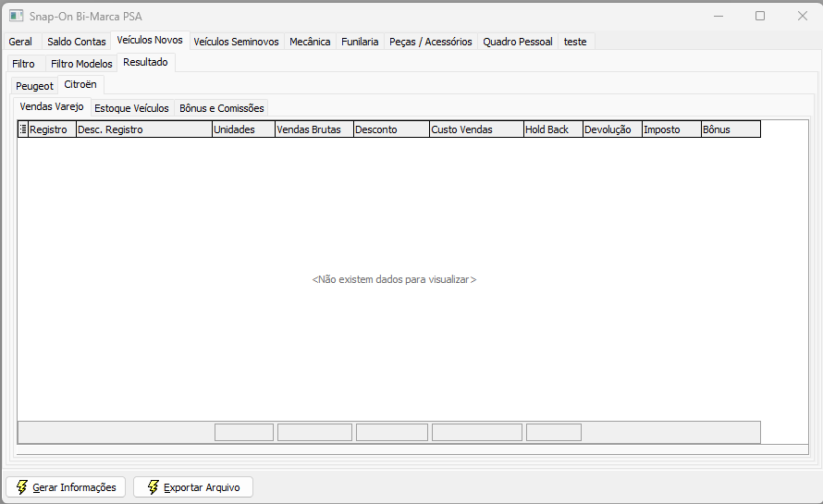Screen dimensions: 823x504
Task: Click the Vendas Brutas footer summary cell
Action: tap(315, 433)
